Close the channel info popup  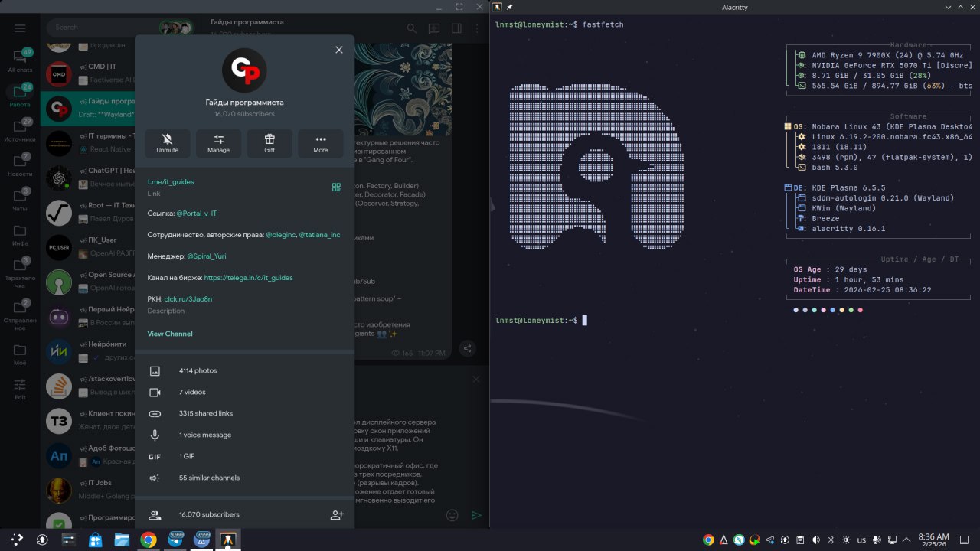point(339,50)
